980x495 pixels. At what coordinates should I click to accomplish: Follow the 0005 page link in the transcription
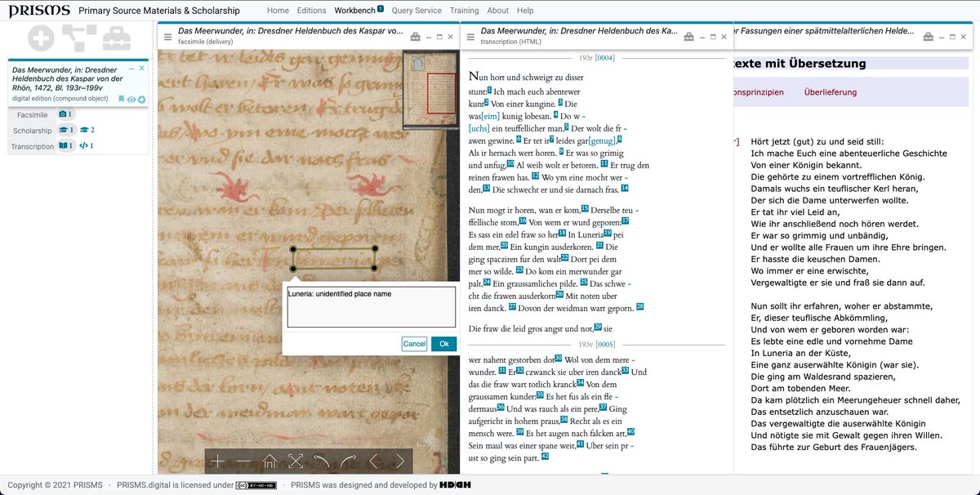(604, 345)
